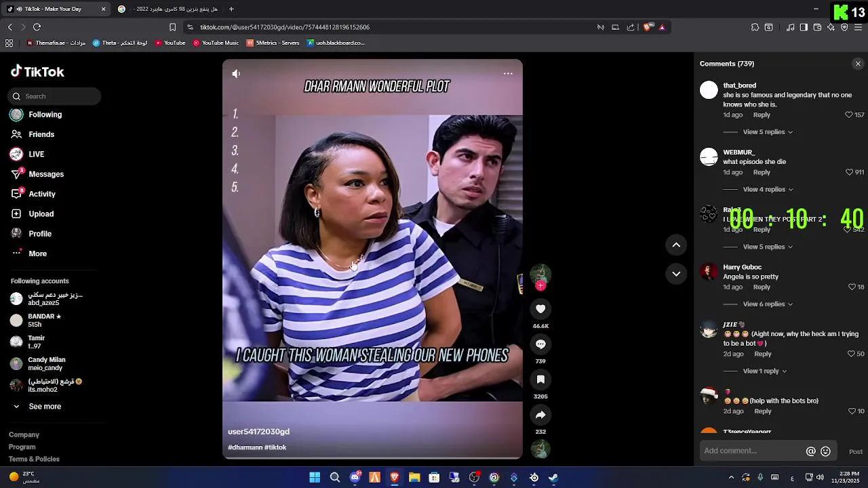Bookmark this page in address bar

click(172, 27)
